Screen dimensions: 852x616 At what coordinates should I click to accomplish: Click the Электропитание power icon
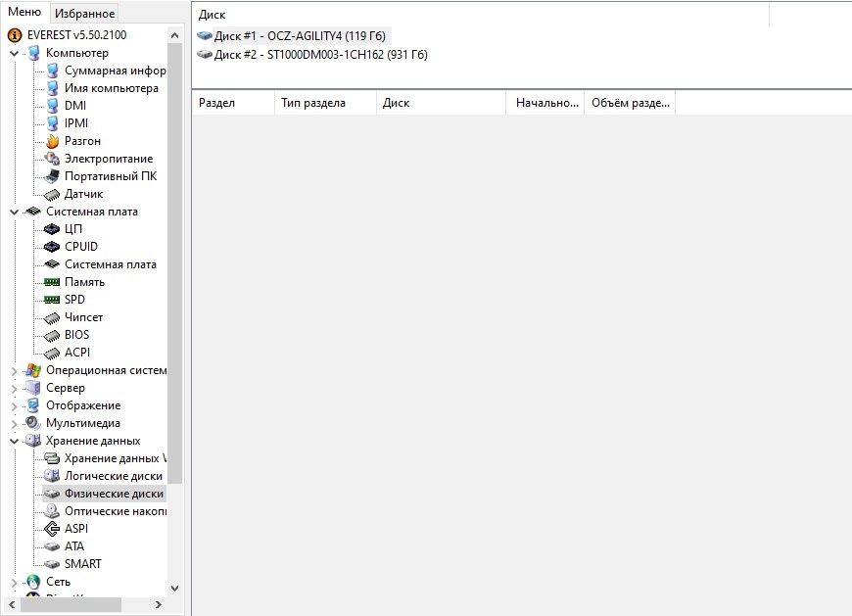[52, 159]
